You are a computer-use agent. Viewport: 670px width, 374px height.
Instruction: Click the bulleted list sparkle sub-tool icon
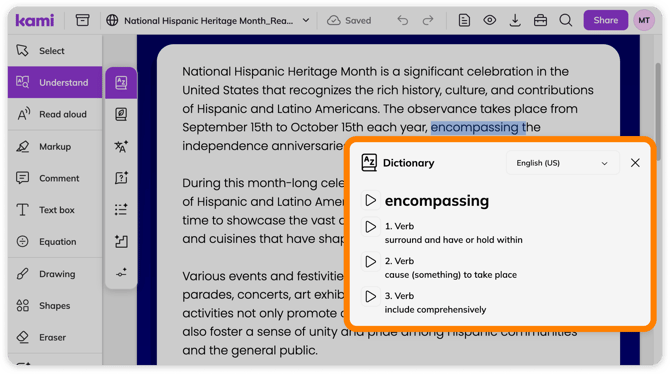pyautogui.click(x=121, y=209)
